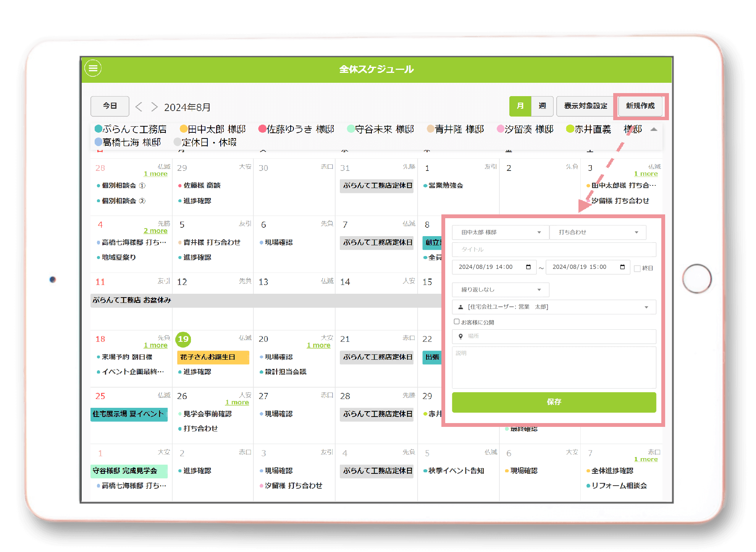Expand the 繰り返しなし repeat dropdown
The height and width of the screenshot is (552, 756).
click(x=500, y=290)
